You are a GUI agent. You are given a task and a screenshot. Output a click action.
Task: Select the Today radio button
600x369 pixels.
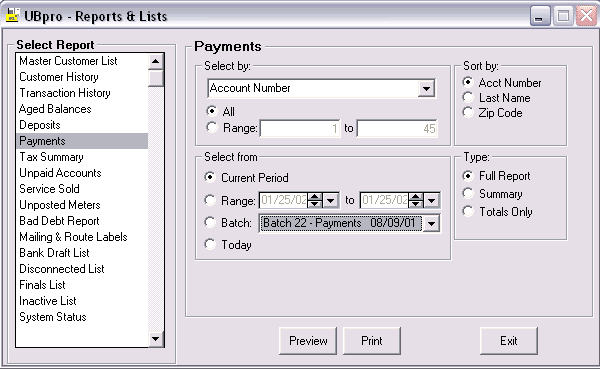point(210,244)
